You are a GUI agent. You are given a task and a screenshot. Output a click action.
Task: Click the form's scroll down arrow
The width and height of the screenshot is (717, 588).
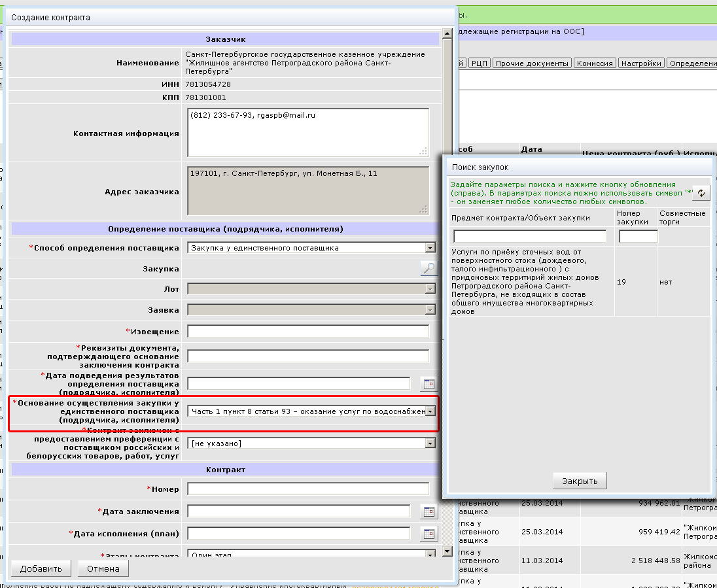click(x=447, y=551)
